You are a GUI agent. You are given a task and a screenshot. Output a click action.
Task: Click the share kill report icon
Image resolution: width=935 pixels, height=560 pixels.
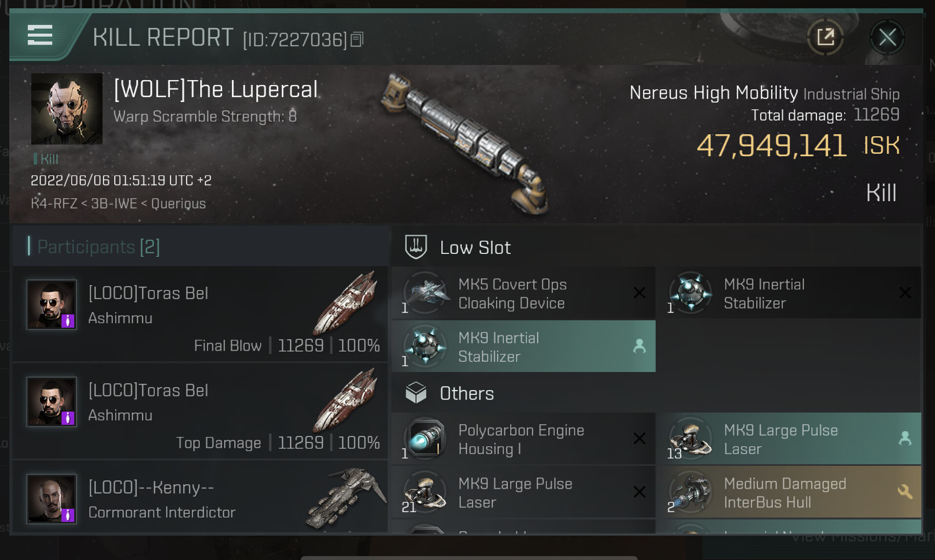[x=825, y=37]
